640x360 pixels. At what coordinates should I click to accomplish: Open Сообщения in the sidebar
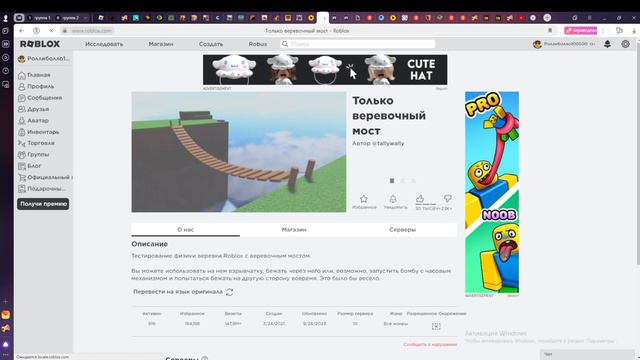pos(40,98)
